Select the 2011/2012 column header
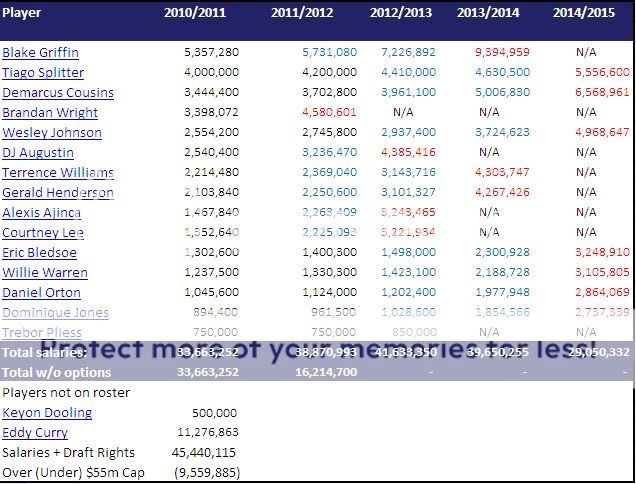 (x=302, y=12)
